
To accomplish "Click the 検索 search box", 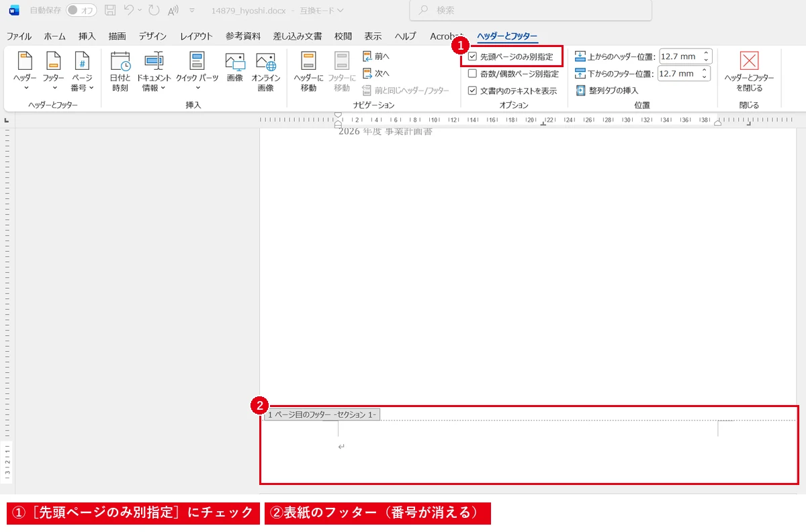I will pos(531,10).
